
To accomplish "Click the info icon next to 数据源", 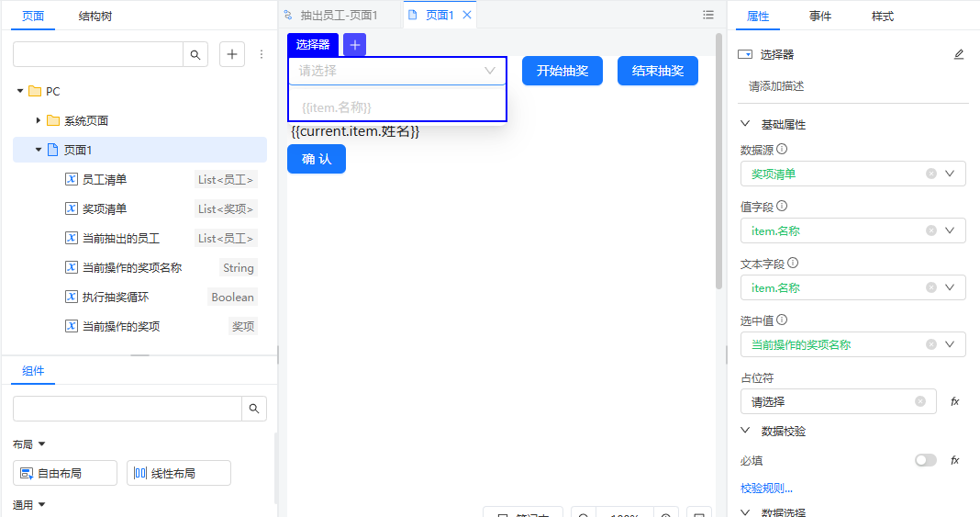I will 782,149.
